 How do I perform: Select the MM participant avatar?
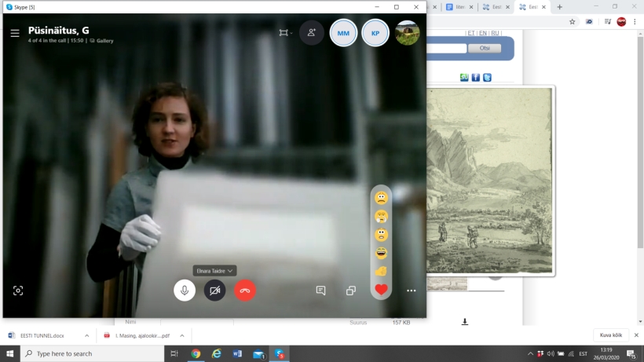click(343, 33)
